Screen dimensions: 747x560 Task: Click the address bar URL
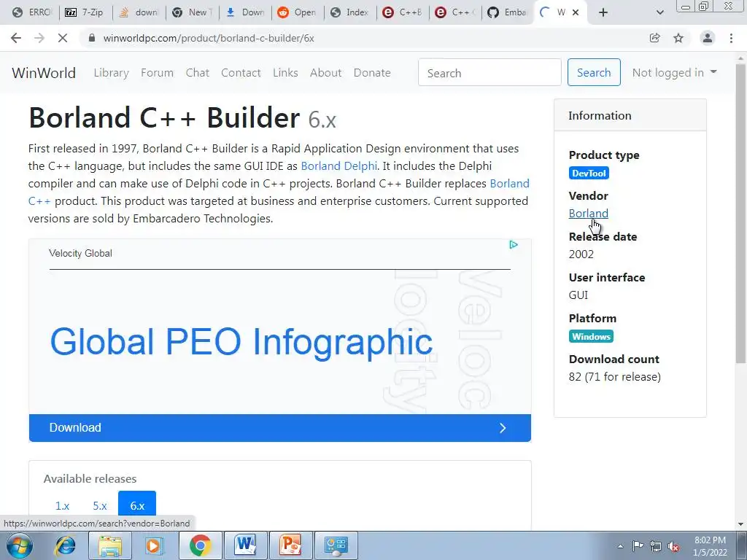click(x=209, y=38)
